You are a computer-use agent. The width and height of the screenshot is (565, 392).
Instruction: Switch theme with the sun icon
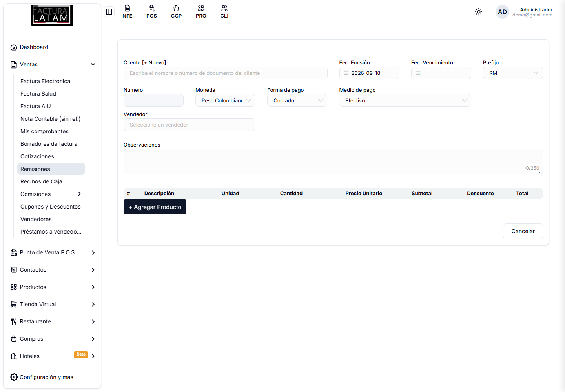(x=479, y=12)
